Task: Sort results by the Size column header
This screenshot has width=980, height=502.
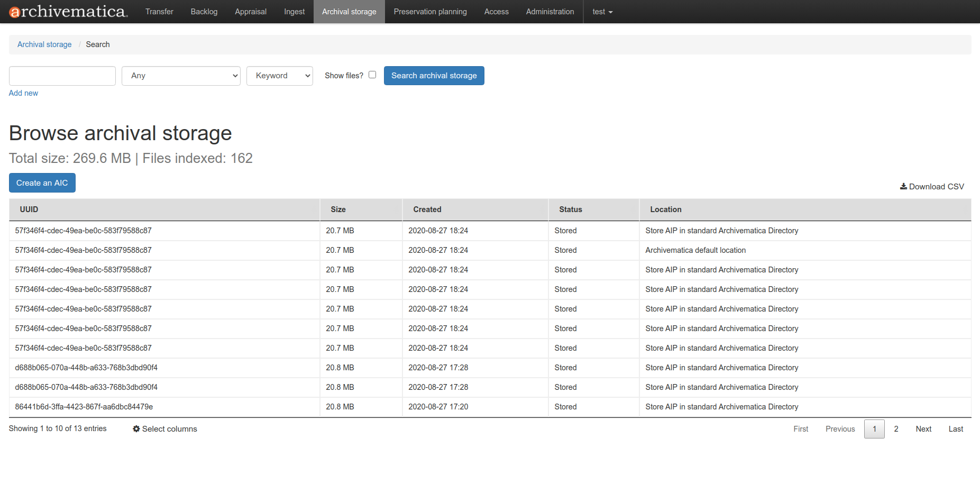Action: pyautogui.click(x=338, y=209)
